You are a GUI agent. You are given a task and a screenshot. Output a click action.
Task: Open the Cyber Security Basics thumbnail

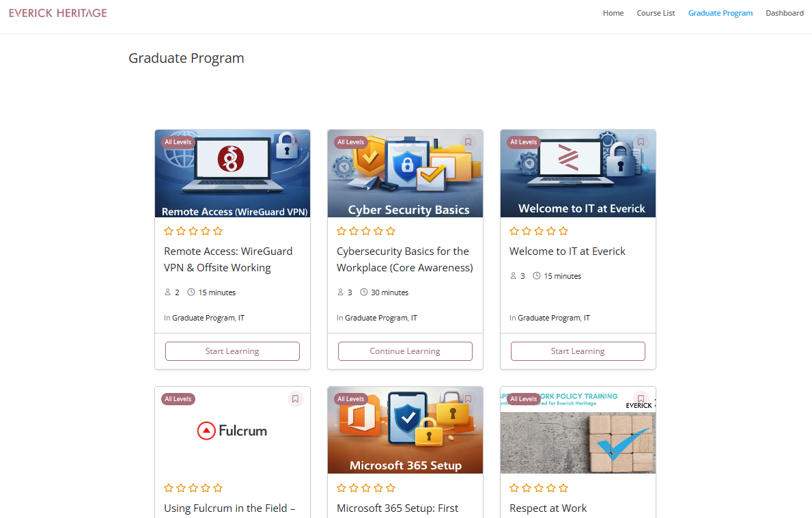coord(405,174)
